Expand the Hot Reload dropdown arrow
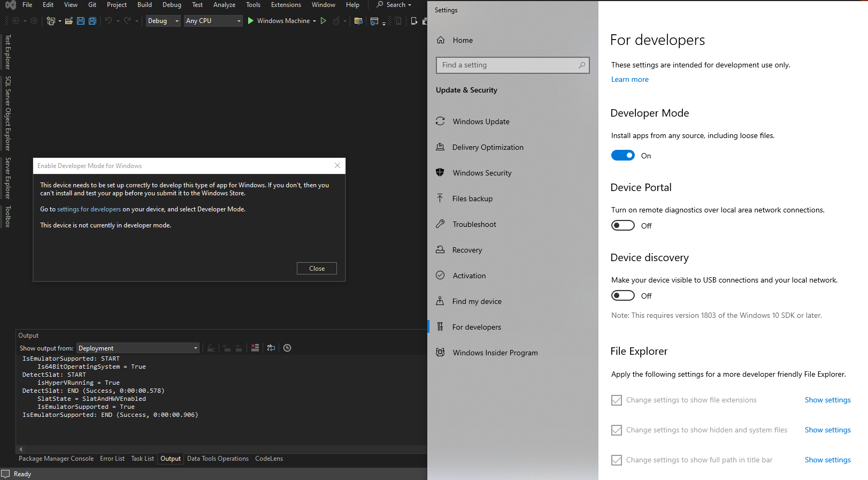The width and height of the screenshot is (868, 480). [x=345, y=21]
